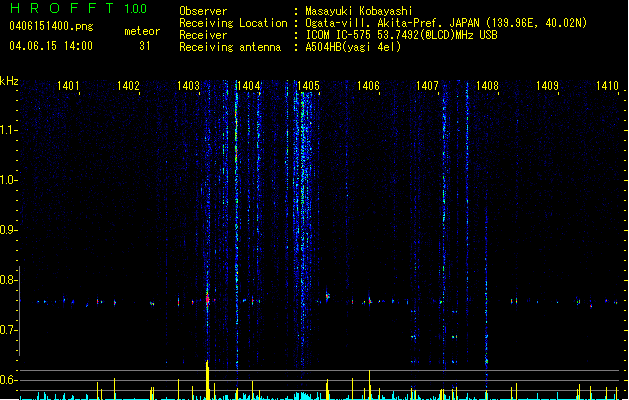The image size is (629, 400).
Task: Click the meteor count 31
Action: (145, 46)
